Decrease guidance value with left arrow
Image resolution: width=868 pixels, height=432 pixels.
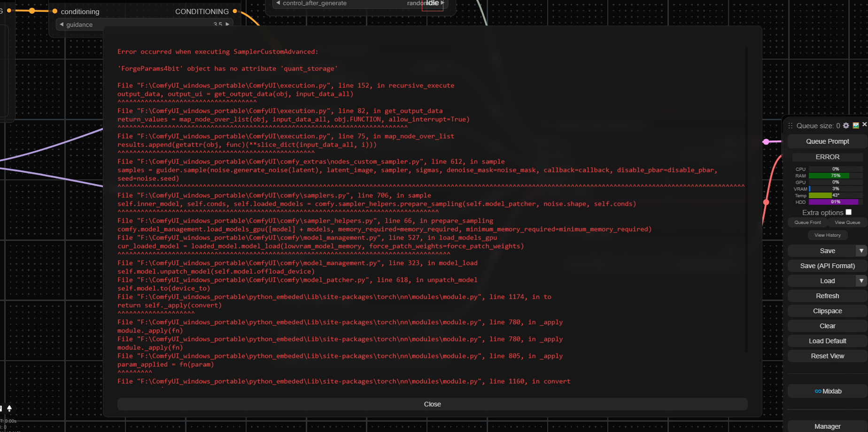(x=62, y=24)
